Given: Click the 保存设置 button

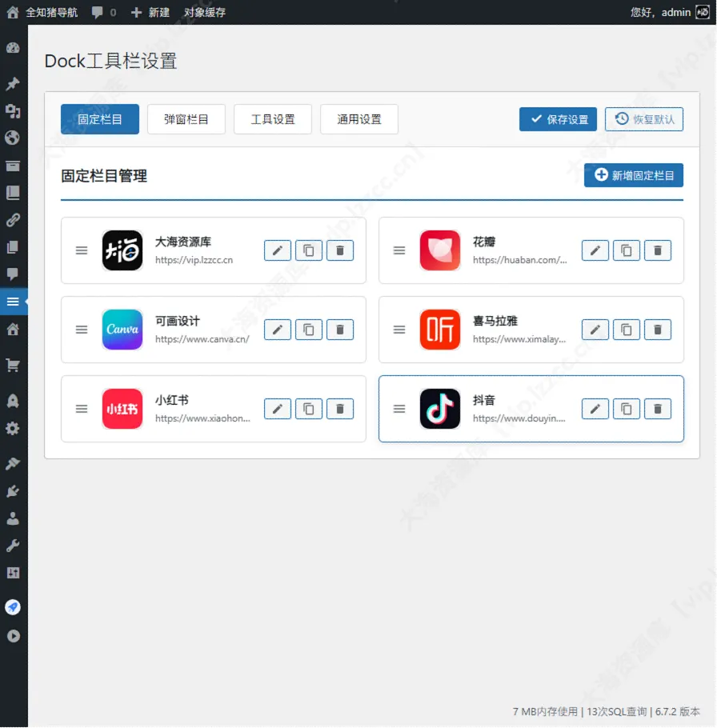Looking at the screenshot, I should click(557, 118).
